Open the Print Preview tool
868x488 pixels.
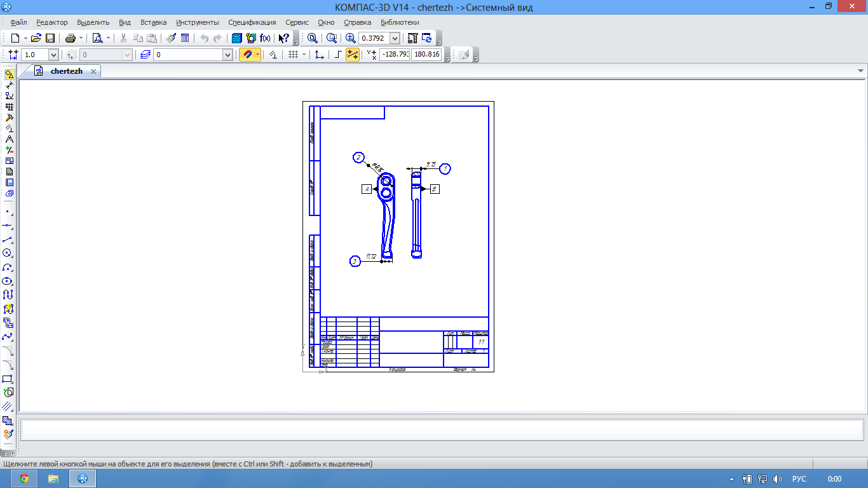click(97, 38)
